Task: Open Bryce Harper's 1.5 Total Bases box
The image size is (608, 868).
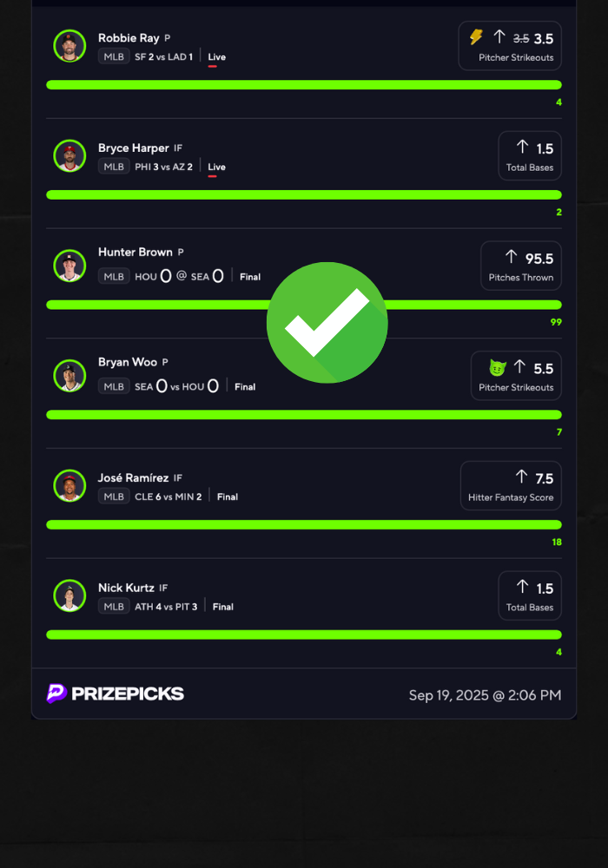Action: click(530, 156)
